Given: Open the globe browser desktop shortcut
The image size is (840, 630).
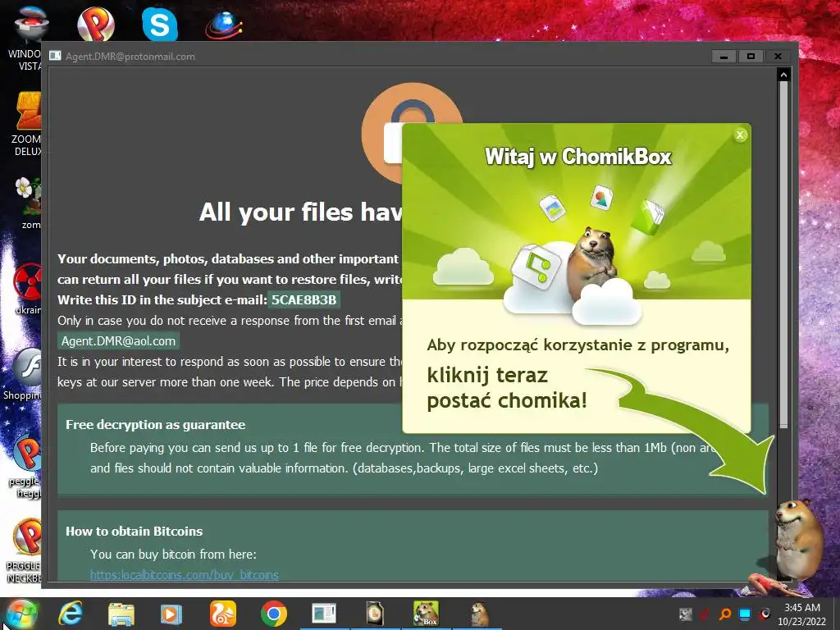Looking at the screenshot, I should click(x=224, y=25).
